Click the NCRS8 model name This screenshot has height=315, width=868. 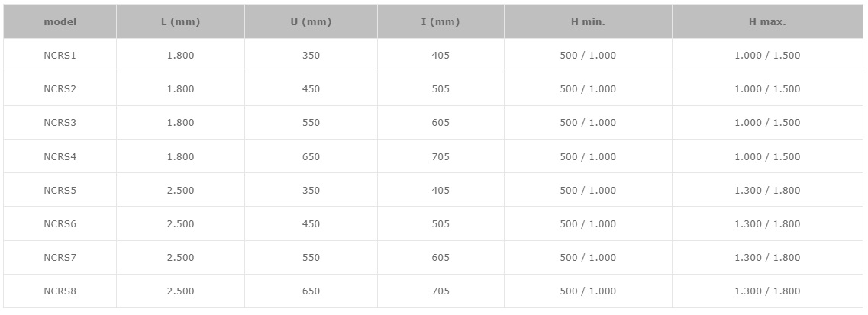60,291
